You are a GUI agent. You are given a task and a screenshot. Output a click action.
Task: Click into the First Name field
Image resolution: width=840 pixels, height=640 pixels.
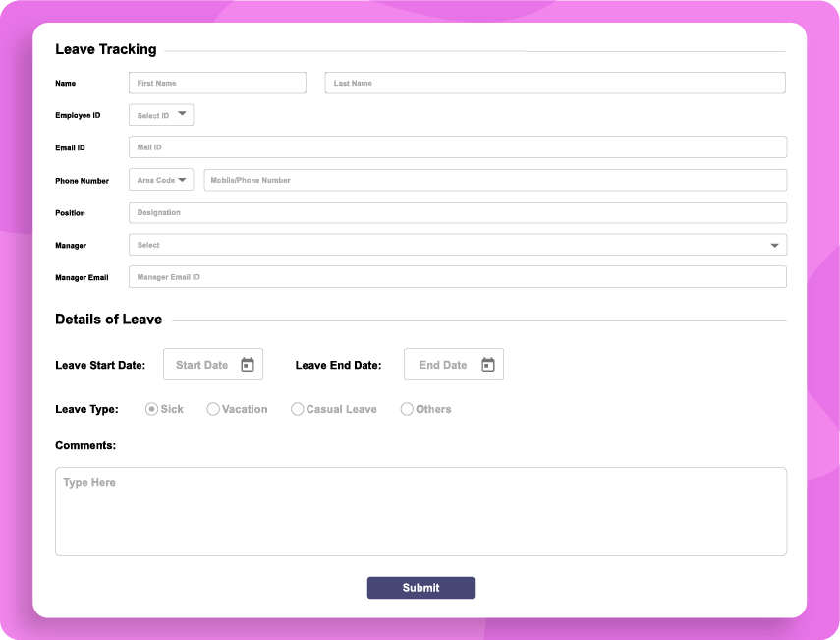[x=216, y=83]
